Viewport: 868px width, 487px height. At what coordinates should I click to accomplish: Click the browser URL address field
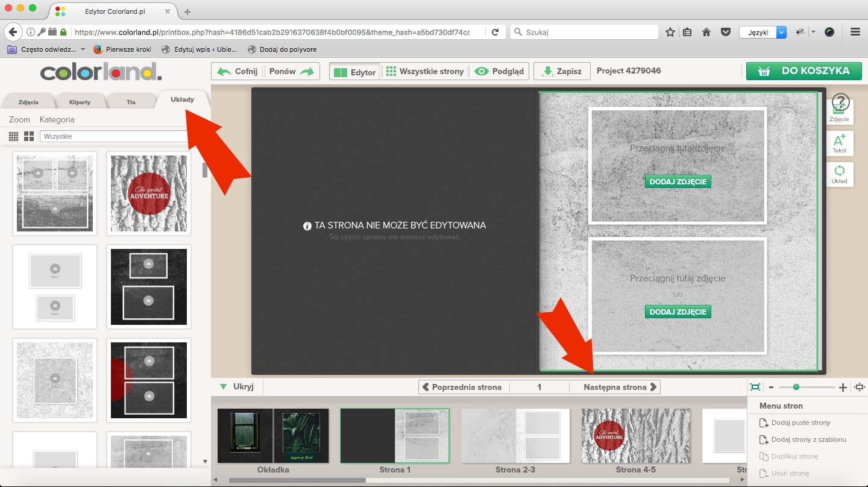(271, 32)
